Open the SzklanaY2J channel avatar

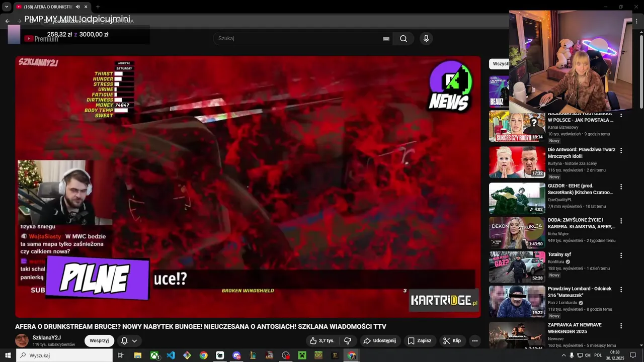pos(22,340)
